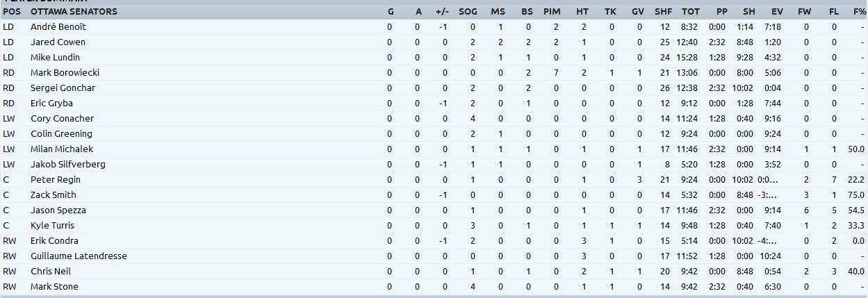Open Kyle Turris player row

[x=52, y=225]
